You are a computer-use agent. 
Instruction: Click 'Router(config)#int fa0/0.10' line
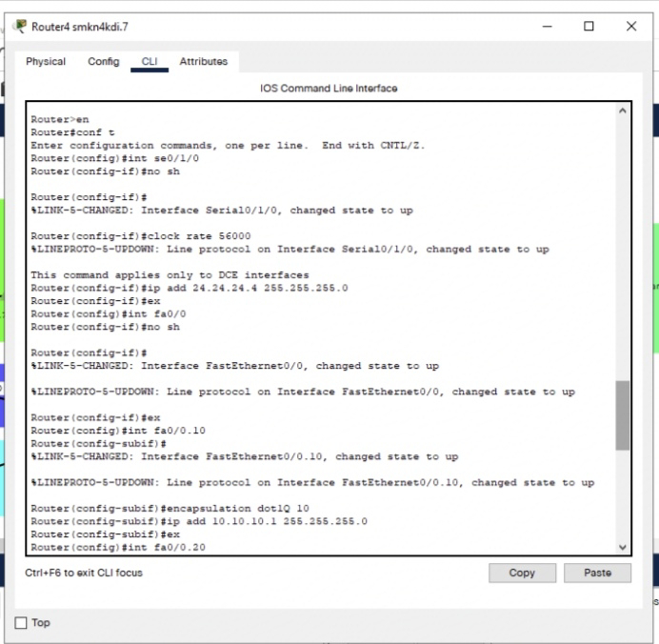(118, 431)
